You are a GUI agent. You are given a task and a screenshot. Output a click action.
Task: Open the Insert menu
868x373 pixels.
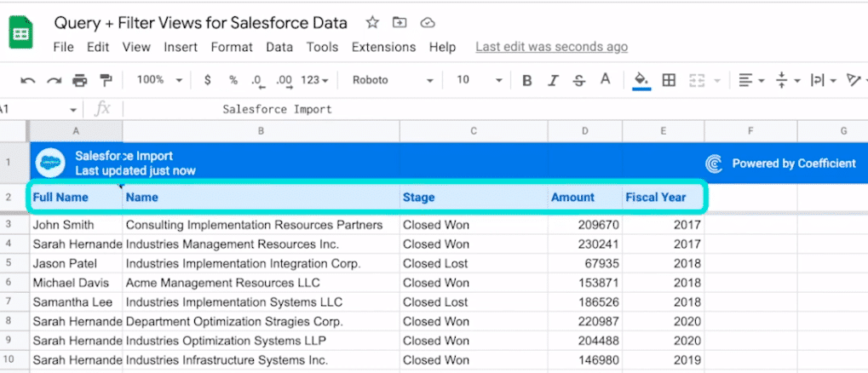point(181,47)
